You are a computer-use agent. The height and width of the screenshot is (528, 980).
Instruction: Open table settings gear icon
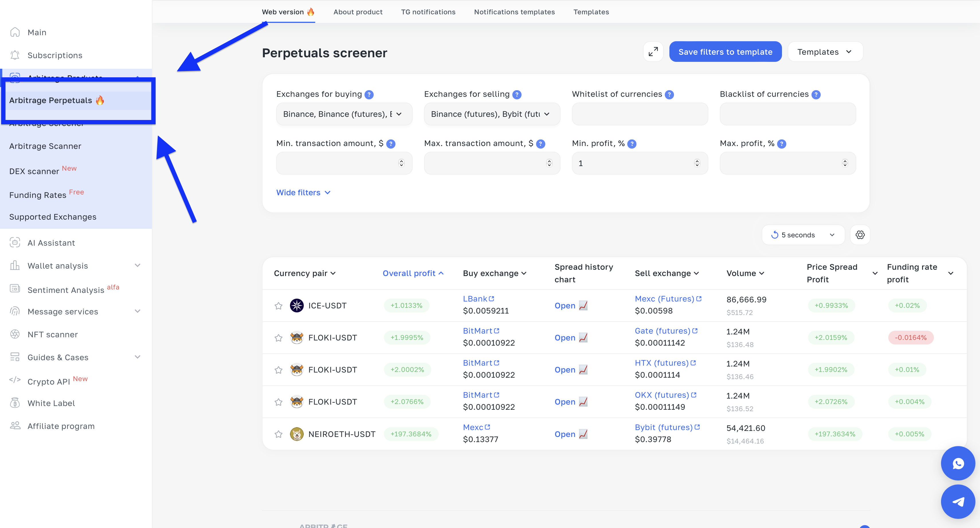coord(860,235)
